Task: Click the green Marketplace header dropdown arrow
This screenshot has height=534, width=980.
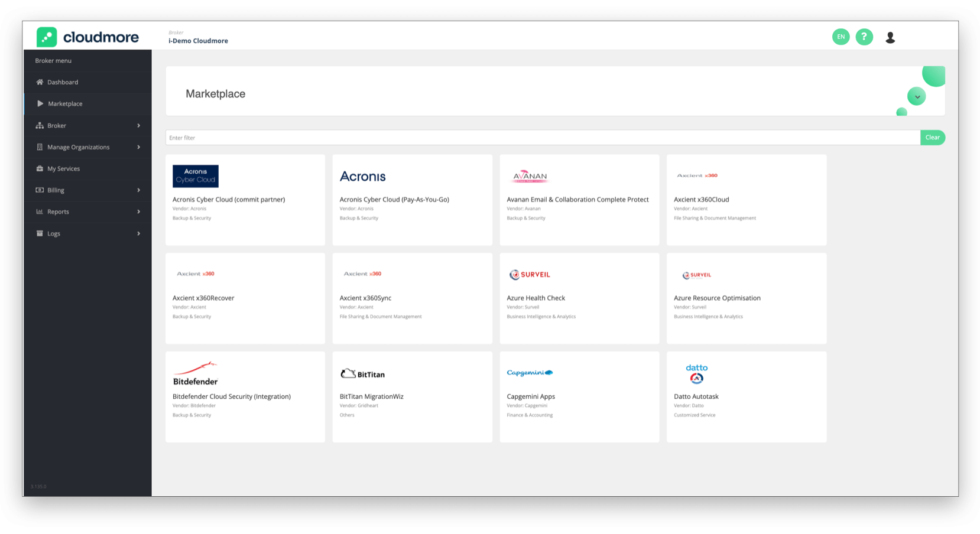Action: (917, 96)
